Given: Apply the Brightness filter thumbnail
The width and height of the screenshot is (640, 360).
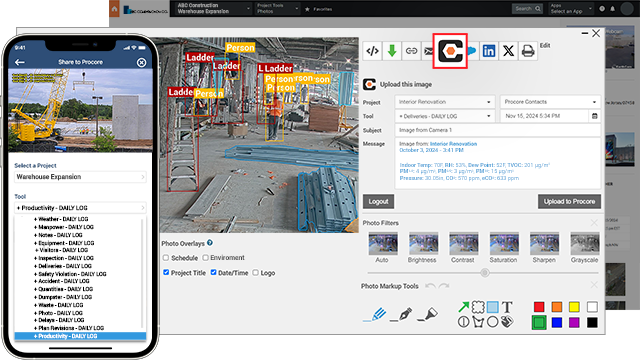Looking at the screenshot, I should click(423, 244).
